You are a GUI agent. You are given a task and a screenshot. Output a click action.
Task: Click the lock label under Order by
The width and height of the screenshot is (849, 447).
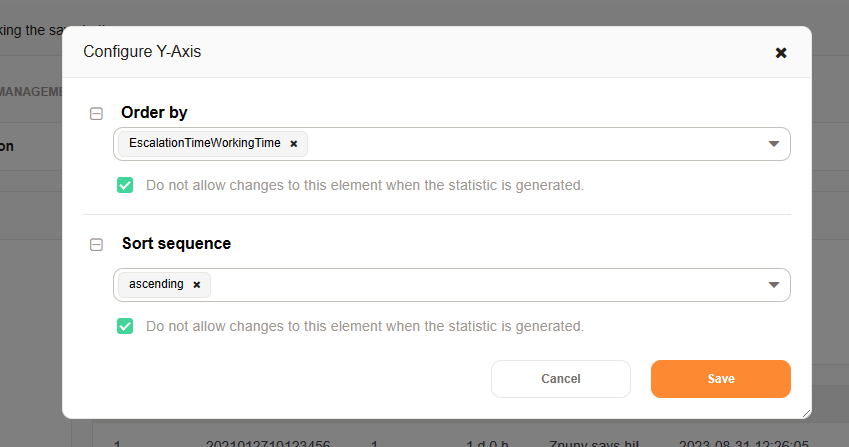click(x=364, y=185)
